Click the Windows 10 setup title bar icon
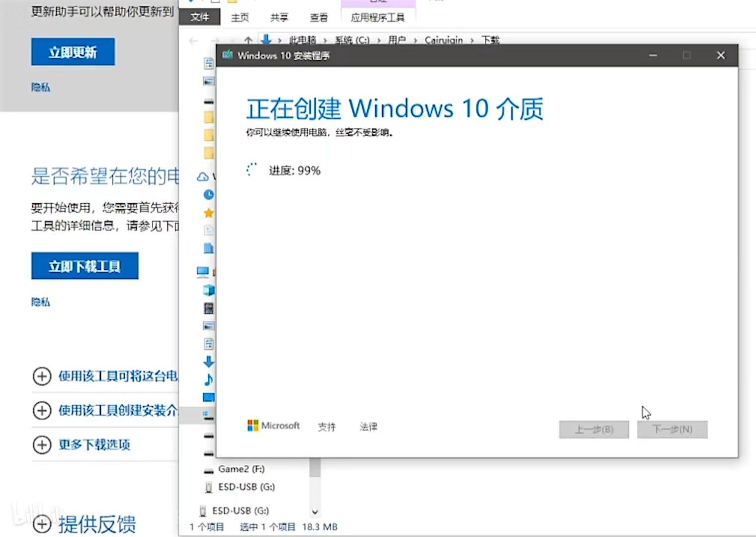 [x=228, y=55]
